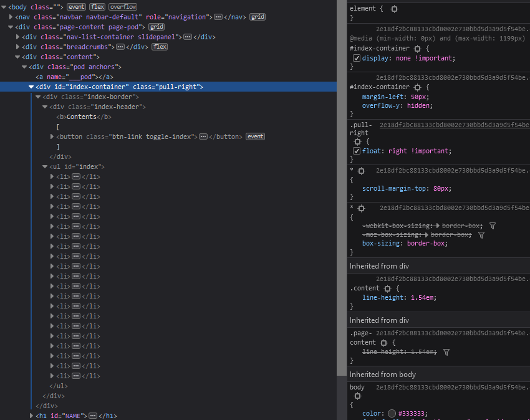Expand the nav-list-container slidepanel div
530x420 pixels.
[17, 37]
